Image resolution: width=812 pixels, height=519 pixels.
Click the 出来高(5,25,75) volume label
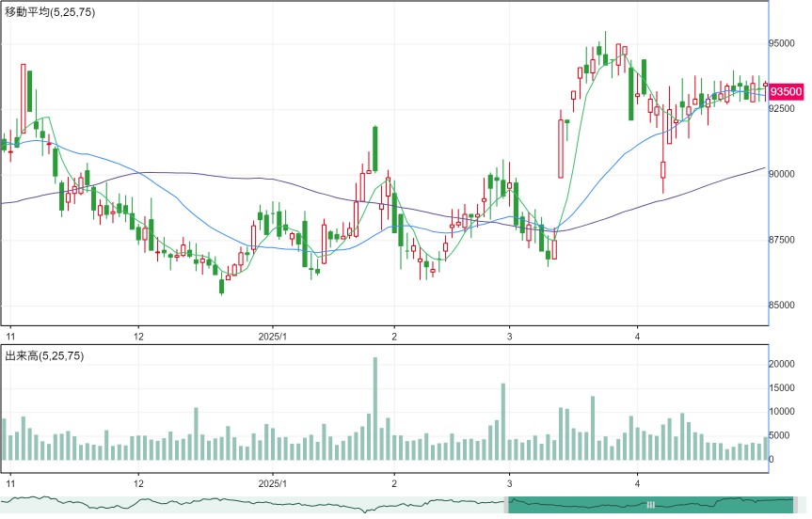point(44,356)
